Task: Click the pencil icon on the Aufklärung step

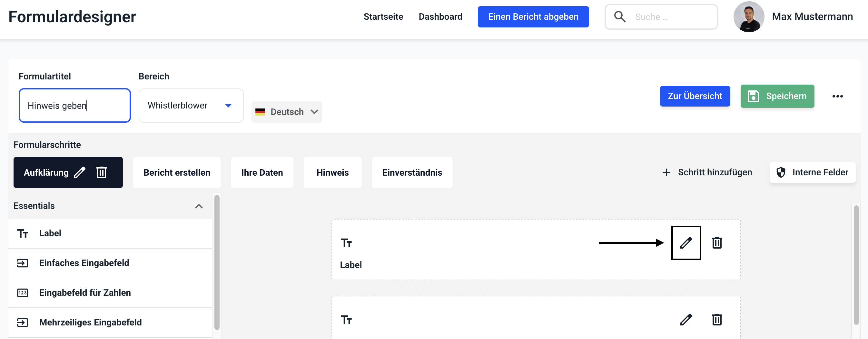Action: point(80,172)
